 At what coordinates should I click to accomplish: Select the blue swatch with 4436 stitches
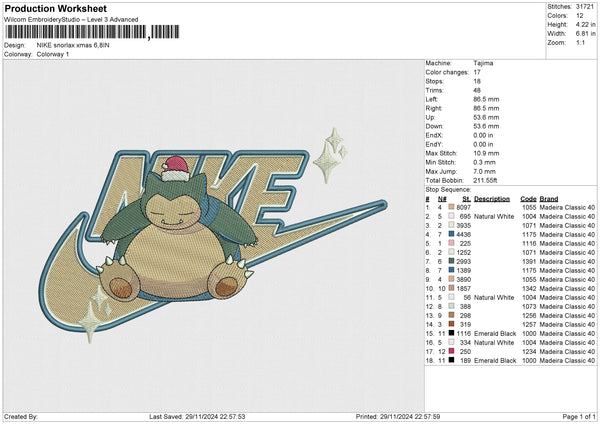[451, 234]
